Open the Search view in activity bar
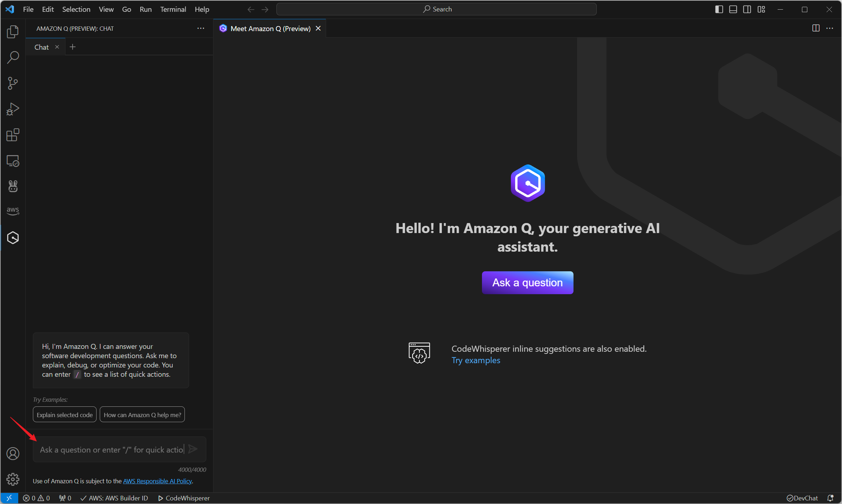 click(x=13, y=58)
